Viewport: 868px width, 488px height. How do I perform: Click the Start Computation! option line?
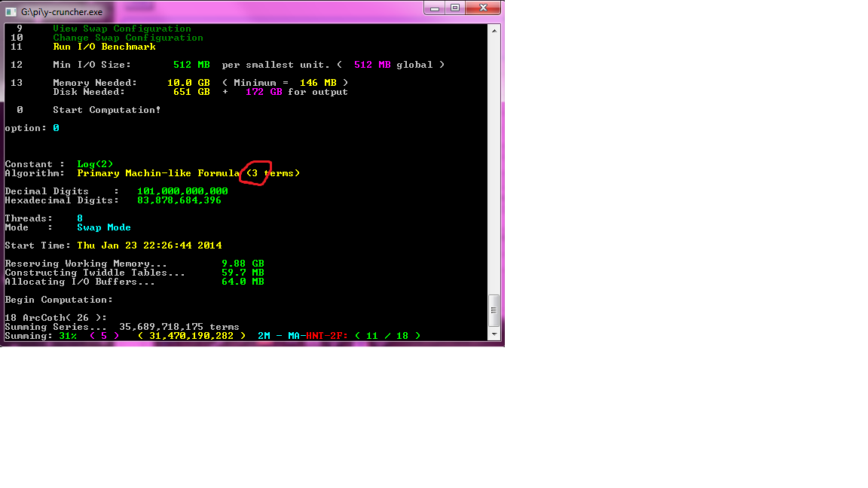[106, 110]
